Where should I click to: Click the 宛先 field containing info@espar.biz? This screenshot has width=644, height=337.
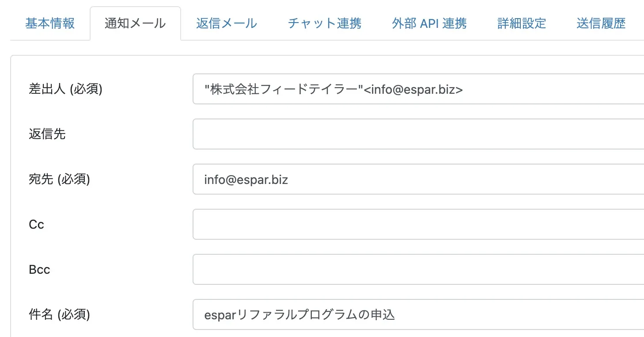(418, 180)
